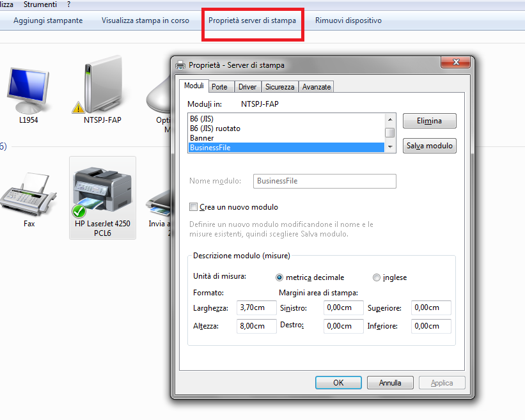Image resolution: width=525 pixels, height=420 pixels.
Task: Choose the inglese unit option
Action: tap(377, 277)
